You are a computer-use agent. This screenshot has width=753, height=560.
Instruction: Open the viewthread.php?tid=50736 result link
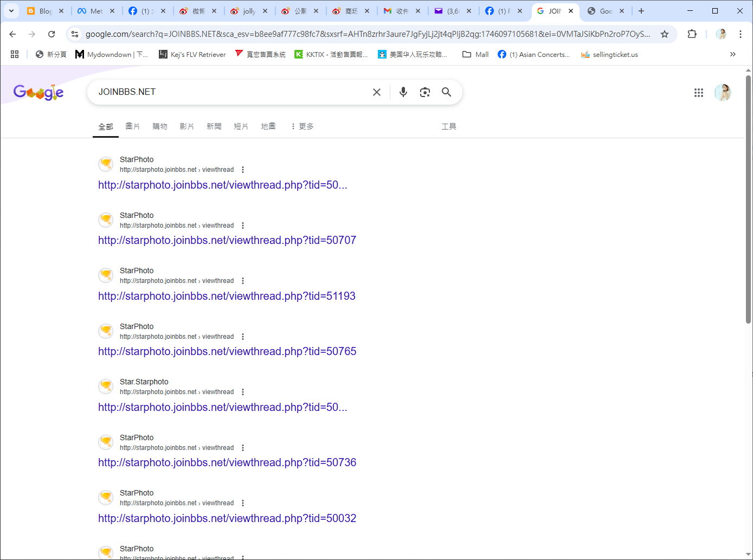click(227, 462)
